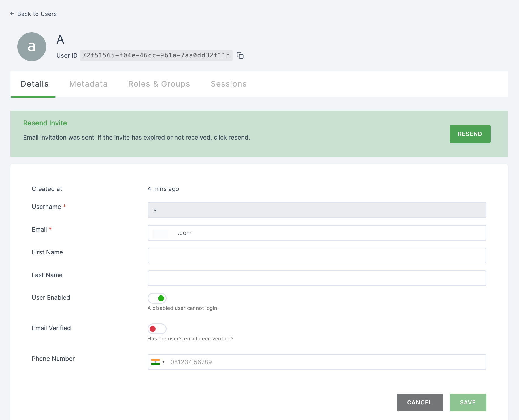Click the back arrow icon
The height and width of the screenshot is (420, 519).
[12, 14]
